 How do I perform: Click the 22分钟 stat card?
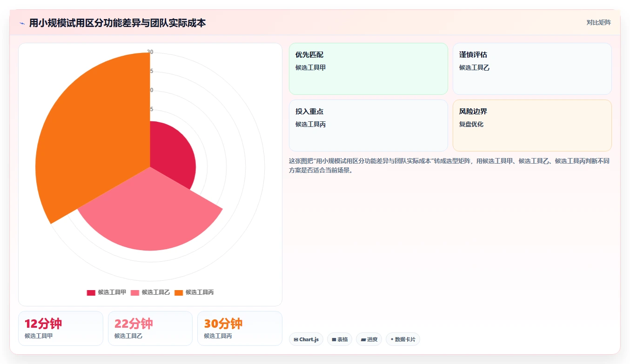(x=150, y=328)
